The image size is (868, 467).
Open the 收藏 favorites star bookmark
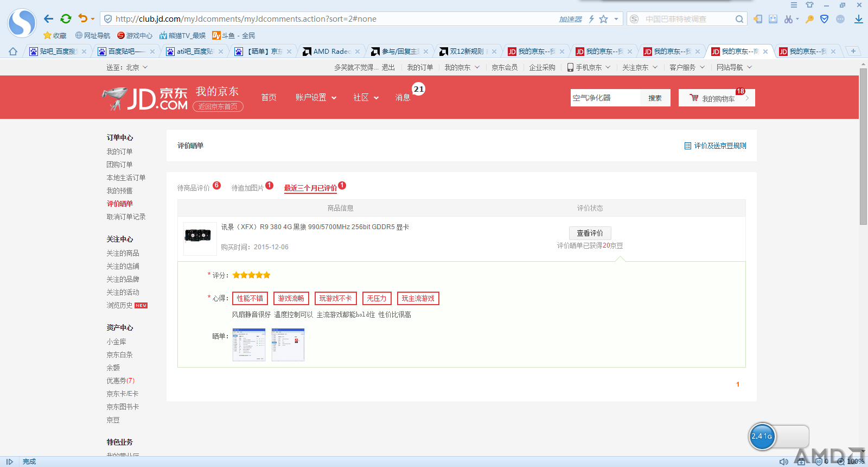tap(55, 35)
